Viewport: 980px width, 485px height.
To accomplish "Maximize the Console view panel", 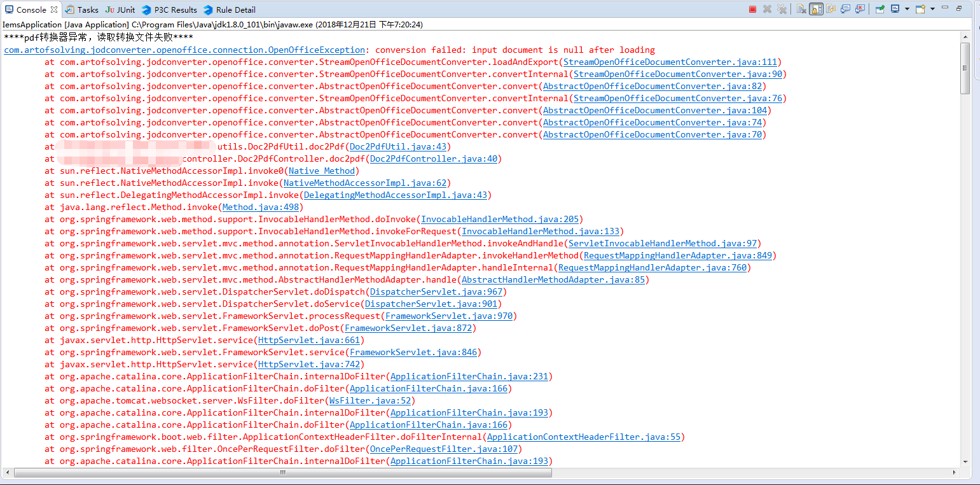I will point(959,8).
